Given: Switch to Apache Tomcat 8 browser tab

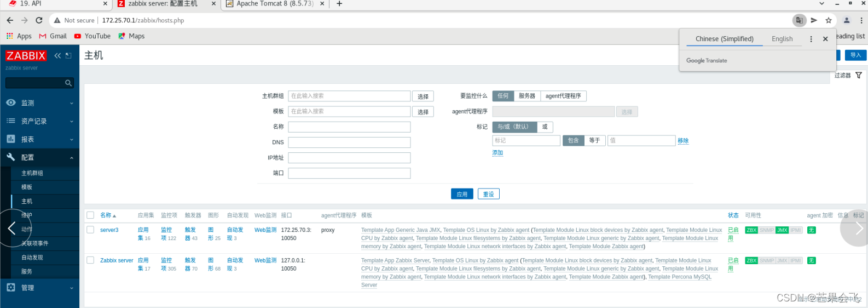Looking at the screenshot, I should tap(275, 4).
